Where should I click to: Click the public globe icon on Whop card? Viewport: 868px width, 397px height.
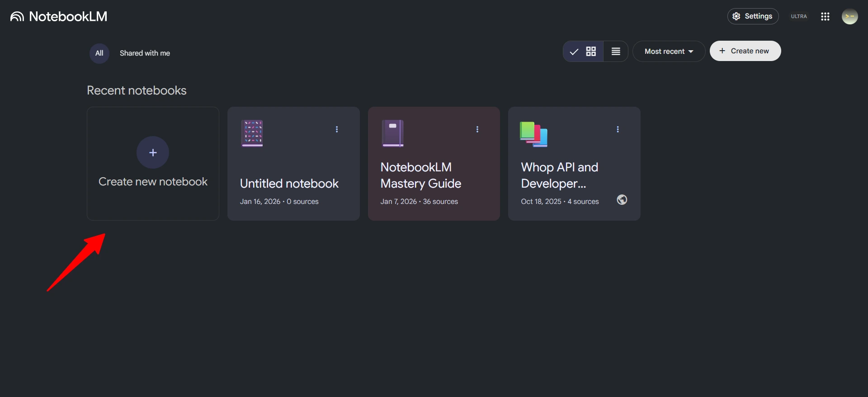coord(622,200)
